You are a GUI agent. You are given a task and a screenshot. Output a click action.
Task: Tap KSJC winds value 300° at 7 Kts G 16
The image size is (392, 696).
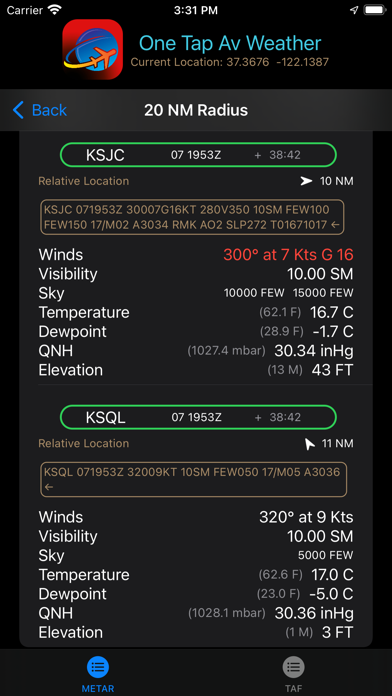pos(288,255)
